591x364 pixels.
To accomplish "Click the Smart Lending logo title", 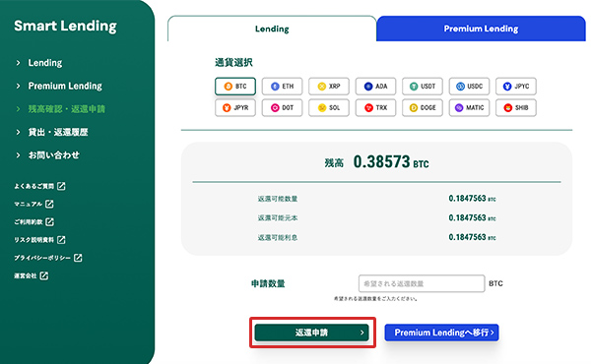I will pos(65,26).
